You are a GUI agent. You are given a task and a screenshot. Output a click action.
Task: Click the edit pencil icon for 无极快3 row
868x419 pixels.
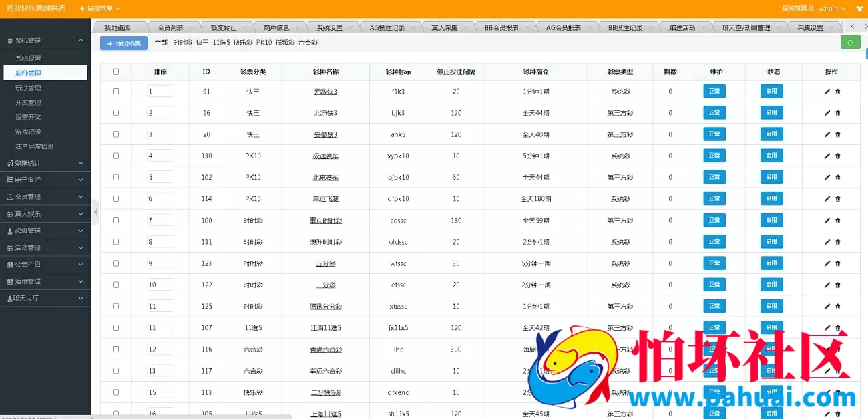pyautogui.click(x=827, y=91)
